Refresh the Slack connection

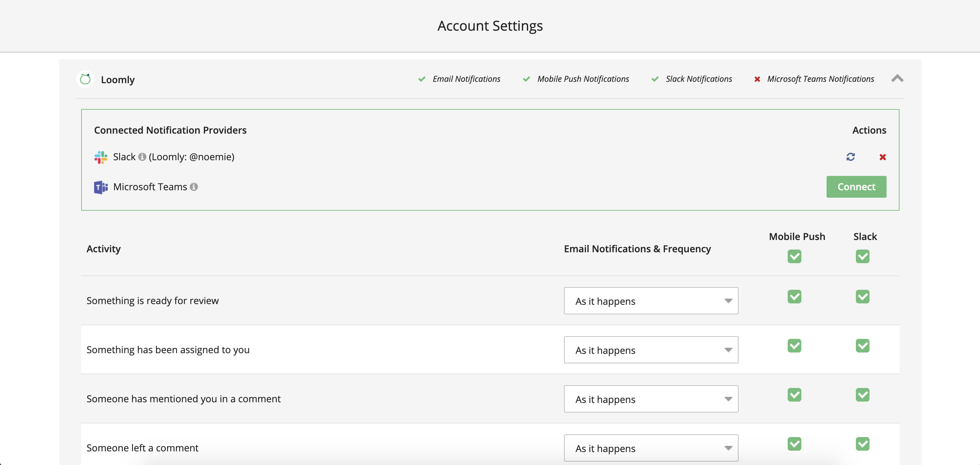[x=851, y=156]
